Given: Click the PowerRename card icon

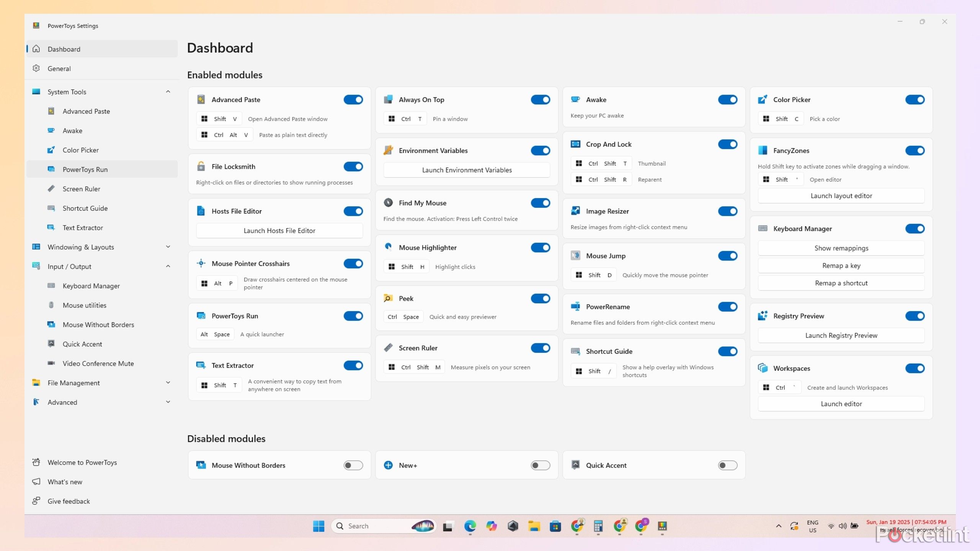Looking at the screenshot, I should (575, 306).
